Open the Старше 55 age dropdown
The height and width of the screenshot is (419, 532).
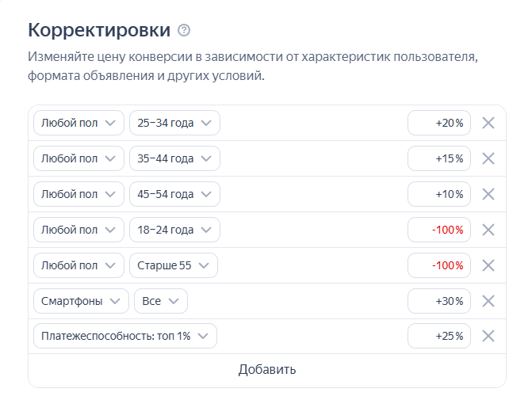click(173, 265)
